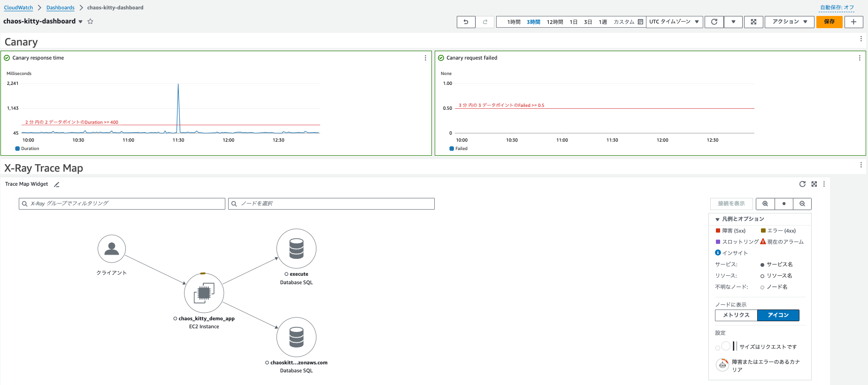Open Canary response time widget menu
This screenshot has height=385, width=868.
[425, 58]
